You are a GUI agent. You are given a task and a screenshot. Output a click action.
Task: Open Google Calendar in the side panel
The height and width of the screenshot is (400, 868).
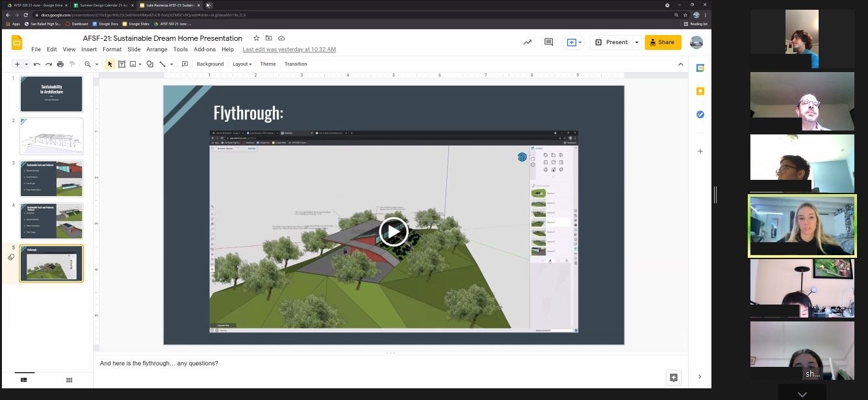click(x=700, y=68)
